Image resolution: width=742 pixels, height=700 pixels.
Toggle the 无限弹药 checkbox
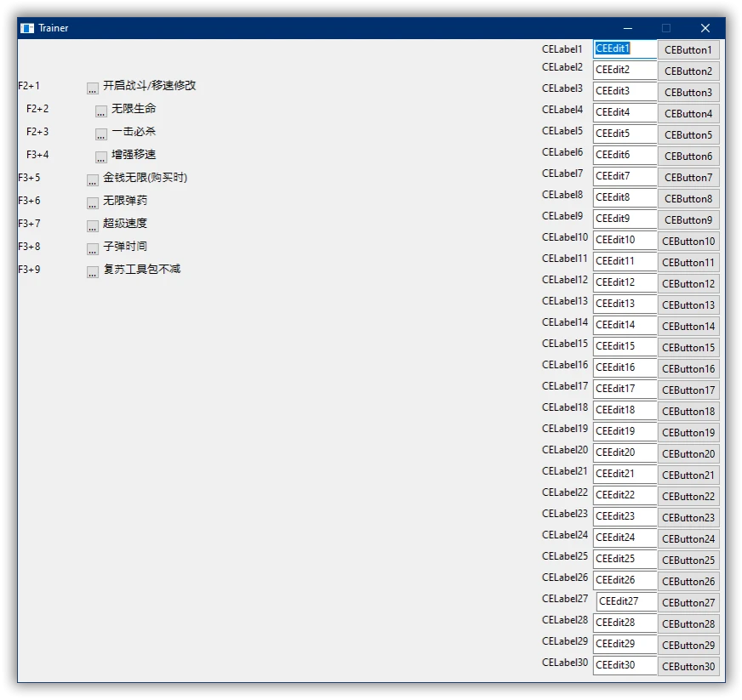92,202
